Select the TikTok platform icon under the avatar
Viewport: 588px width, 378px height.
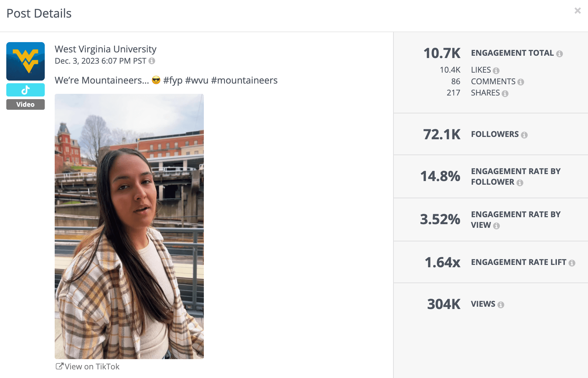tap(26, 90)
